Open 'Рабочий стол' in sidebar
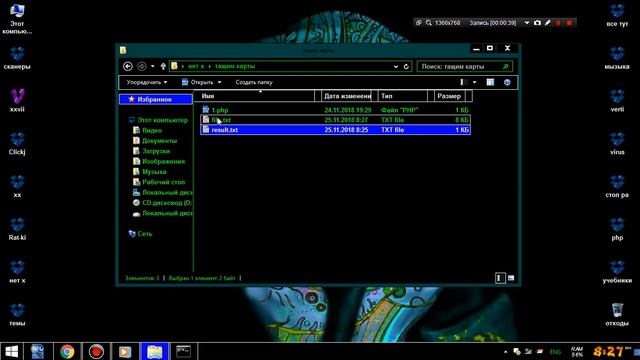 tap(159, 182)
